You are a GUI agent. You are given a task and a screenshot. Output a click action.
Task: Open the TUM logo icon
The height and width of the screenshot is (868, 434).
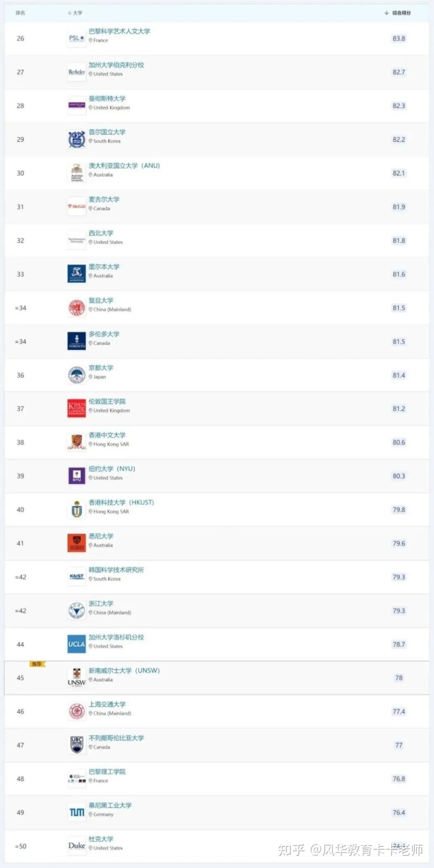click(77, 812)
